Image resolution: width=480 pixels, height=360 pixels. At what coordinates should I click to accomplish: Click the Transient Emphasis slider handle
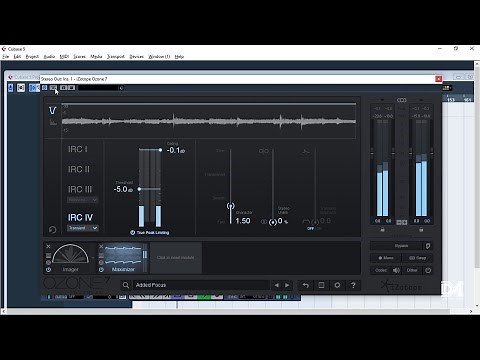click(315, 222)
